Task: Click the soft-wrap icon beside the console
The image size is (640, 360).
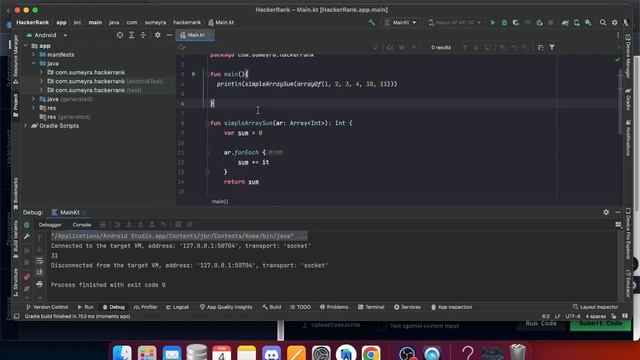Action: point(40,261)
